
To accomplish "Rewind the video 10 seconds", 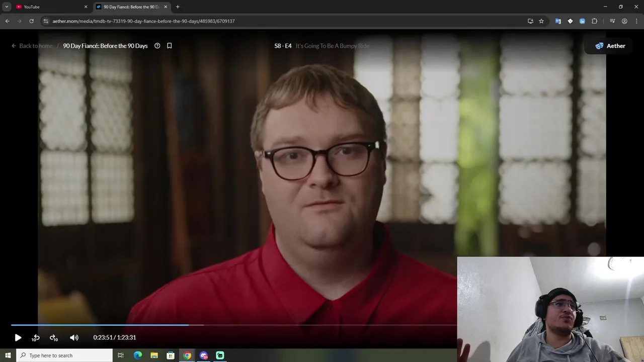I will click(x=36, y=338).
